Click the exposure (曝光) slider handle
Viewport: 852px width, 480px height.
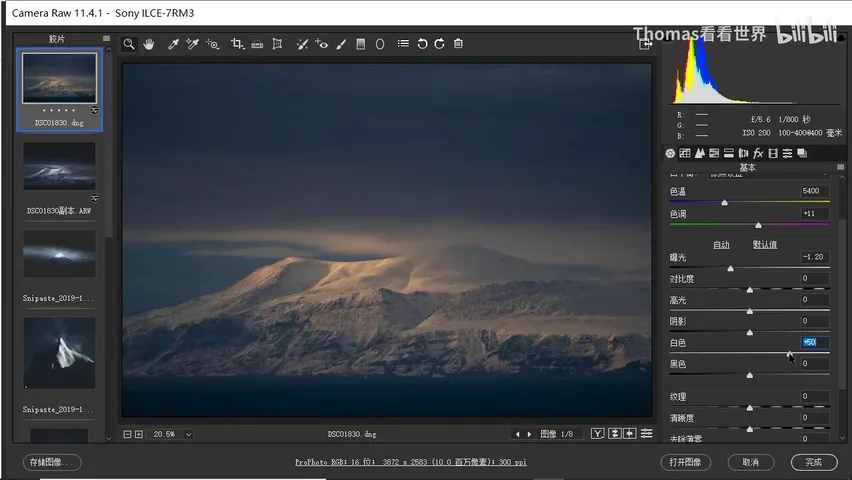tap(731, 269)
